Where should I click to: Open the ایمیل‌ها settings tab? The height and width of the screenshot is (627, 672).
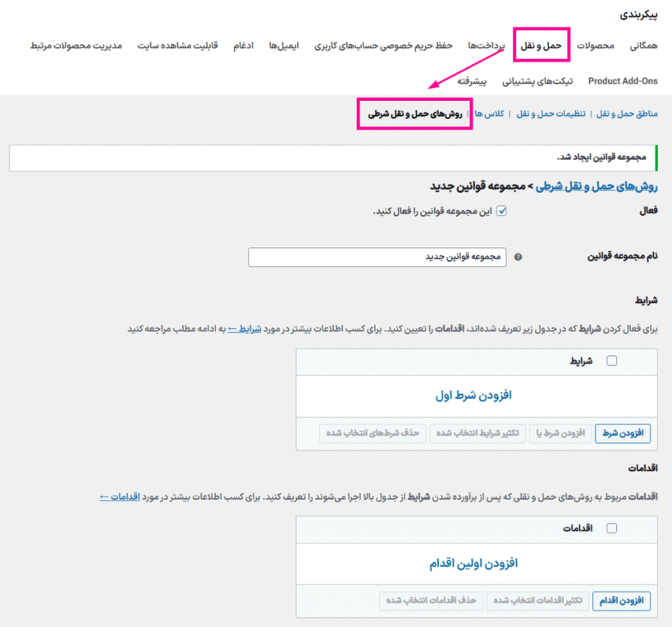point(284,45)
